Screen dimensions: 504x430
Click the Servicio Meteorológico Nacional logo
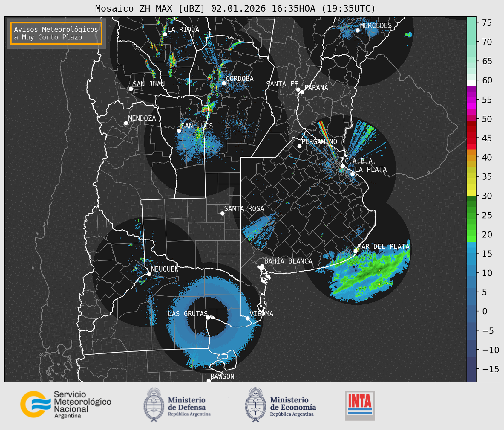(65, 404)
